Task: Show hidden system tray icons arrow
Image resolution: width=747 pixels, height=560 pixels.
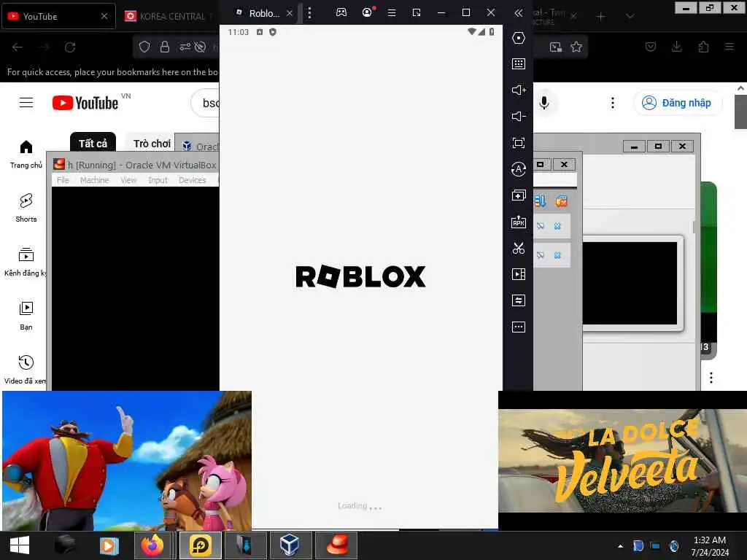Action: pyautogui.click(x=620, y=546)
